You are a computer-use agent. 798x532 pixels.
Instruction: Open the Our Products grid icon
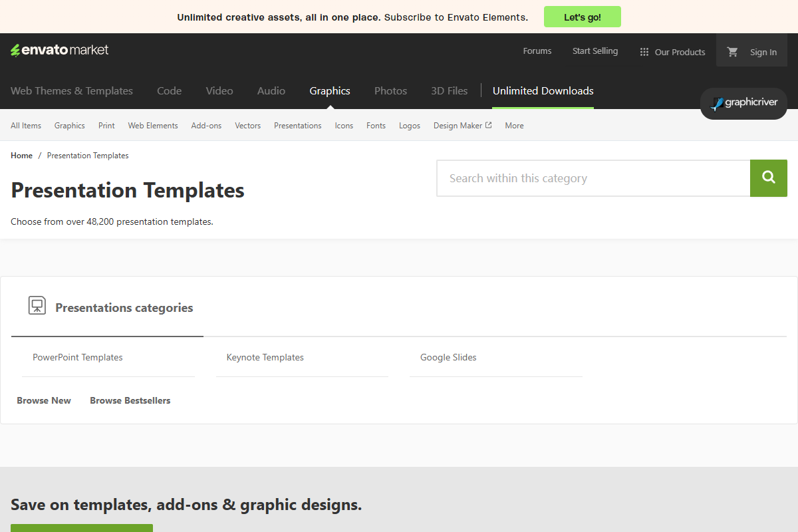(x=643, y=51)
